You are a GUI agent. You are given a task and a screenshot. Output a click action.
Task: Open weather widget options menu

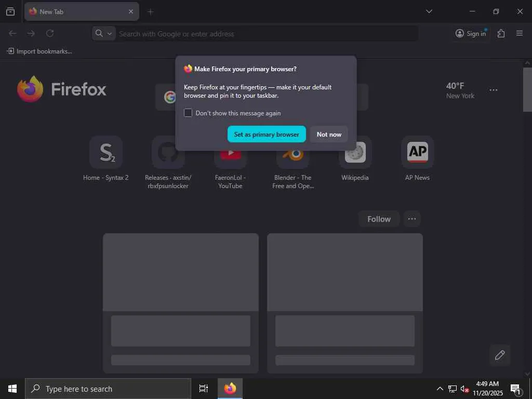click(494, 90)
